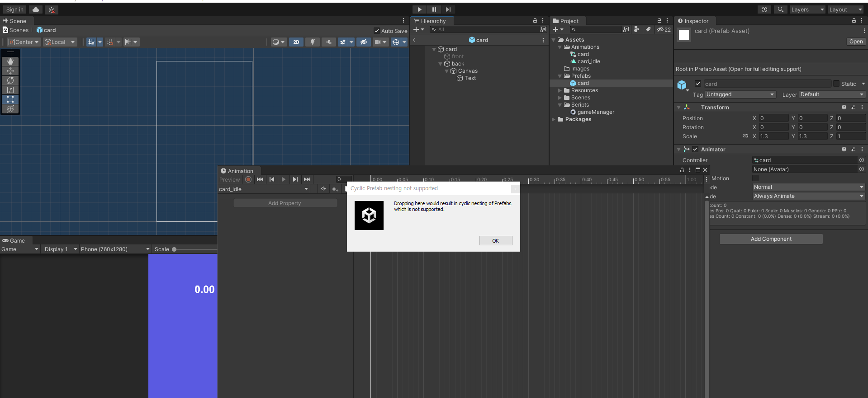Select the Move tool in Scene
This screenshot has height=398, width=868.
click(10, 71)
